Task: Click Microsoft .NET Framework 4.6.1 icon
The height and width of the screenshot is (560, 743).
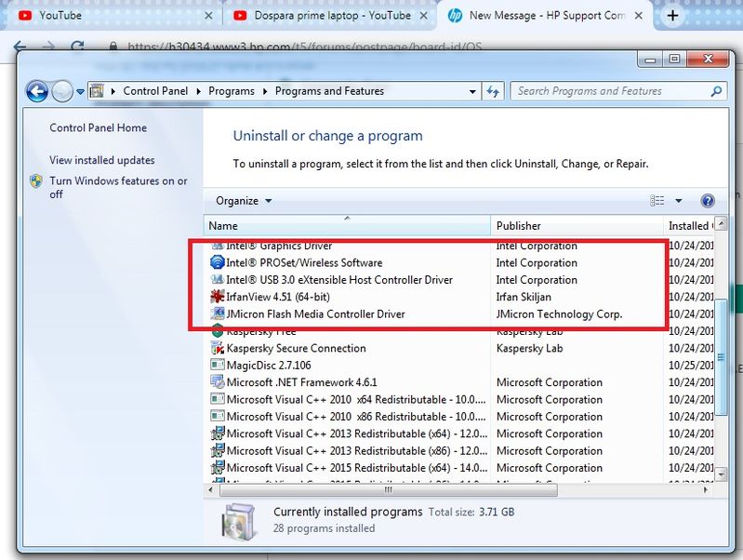Action: tap(217, 381)
